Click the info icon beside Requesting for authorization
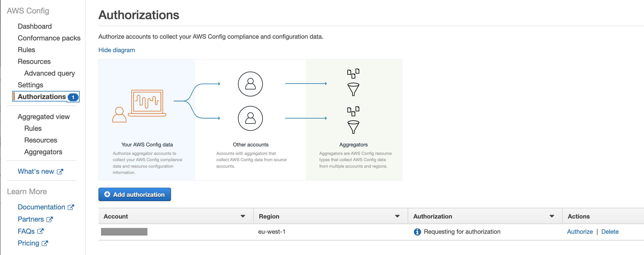644x255 pixels. pyautogui.click(x=417, y=232)
